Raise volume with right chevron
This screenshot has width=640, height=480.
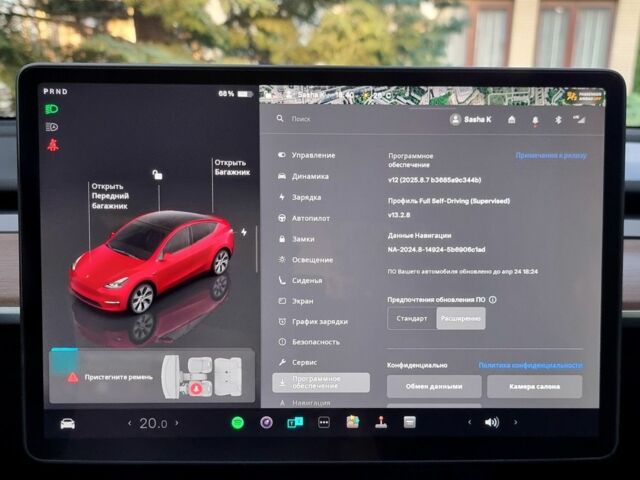pyautogui.click(x=516, y=422)
